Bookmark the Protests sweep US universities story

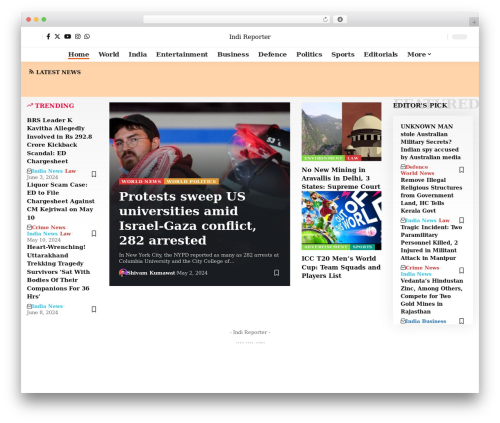(276, 273)
